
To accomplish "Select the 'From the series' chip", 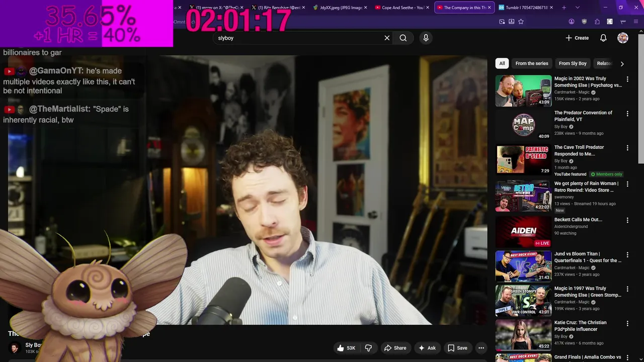I will coord(532,63).
